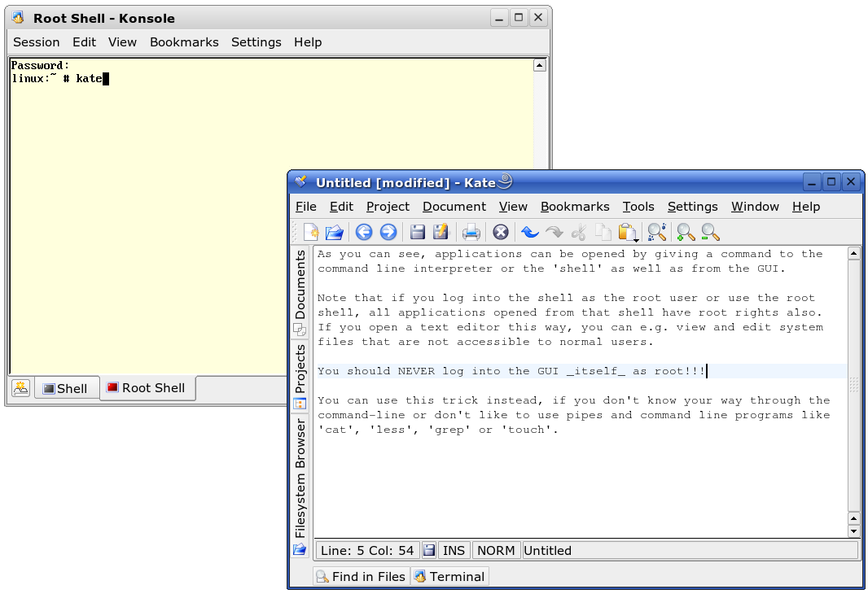Click the Cut scissors icon
The height and width of the screenshot is (594, 868).
579,232
